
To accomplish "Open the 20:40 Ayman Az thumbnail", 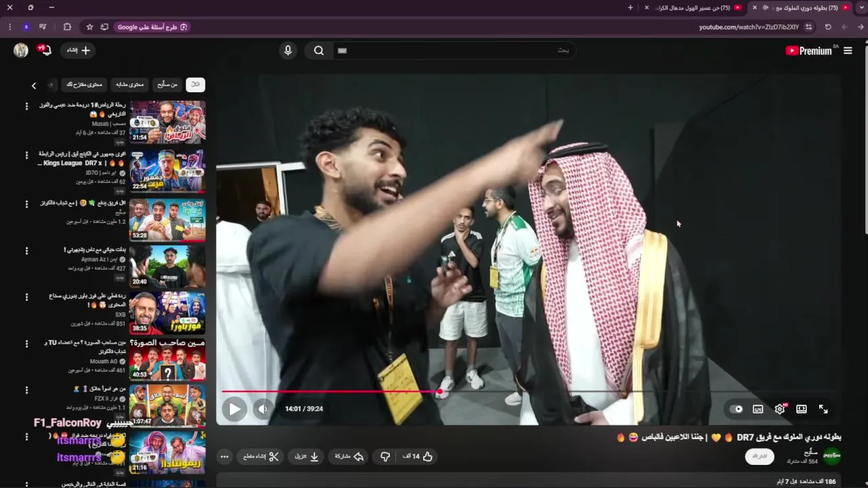I will [x=167, y=266].
